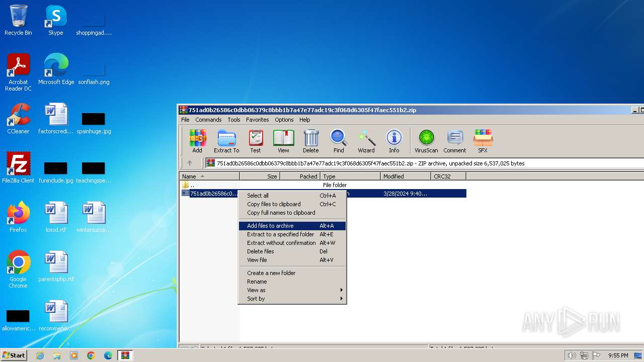Viewport: 644px width, 362px height.
Task: Open the Commands menu
Action: 208,120
